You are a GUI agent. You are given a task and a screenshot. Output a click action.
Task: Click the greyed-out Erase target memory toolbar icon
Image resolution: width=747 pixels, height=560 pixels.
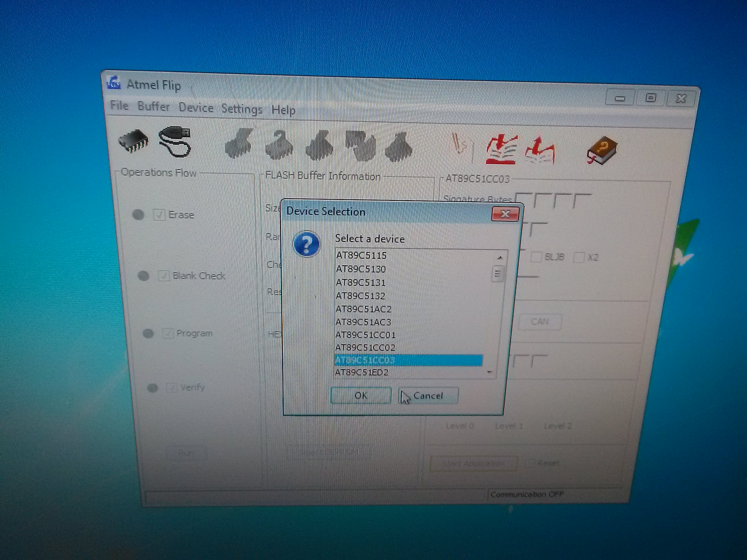click(x=239, y=143)
